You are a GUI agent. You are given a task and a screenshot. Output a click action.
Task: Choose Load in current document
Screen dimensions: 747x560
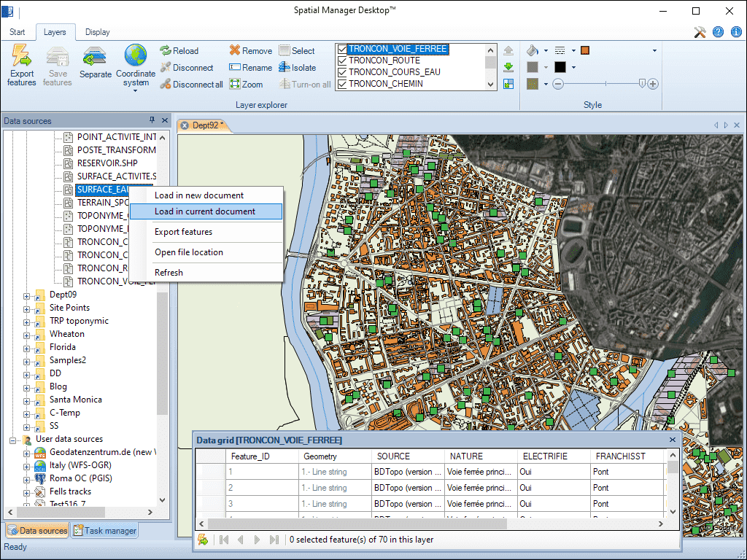[206, 211]
